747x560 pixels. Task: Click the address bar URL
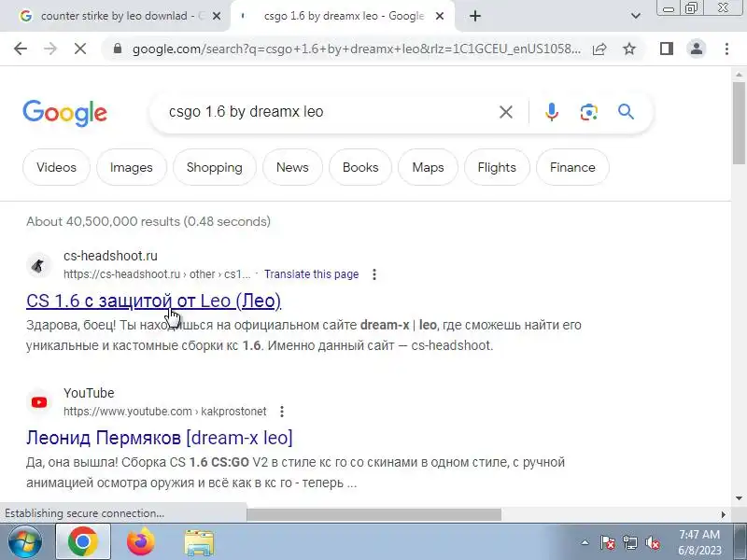point(357,49)
